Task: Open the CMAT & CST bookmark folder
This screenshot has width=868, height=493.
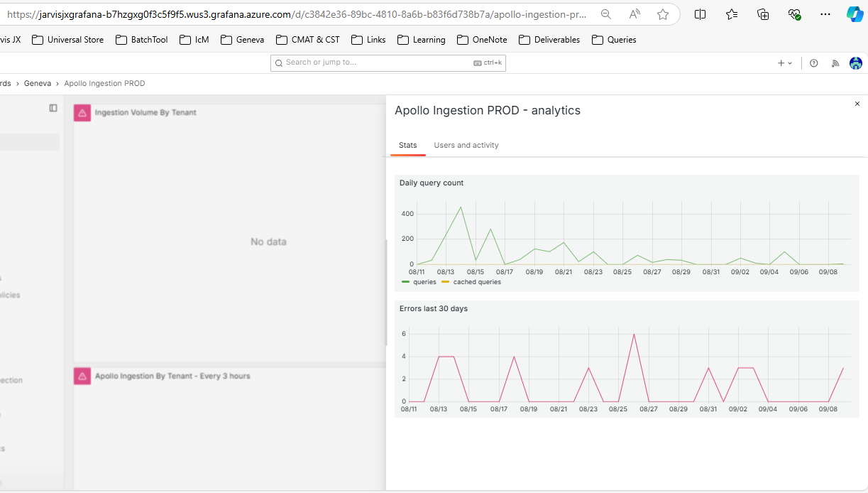Action: pos(308,40)
